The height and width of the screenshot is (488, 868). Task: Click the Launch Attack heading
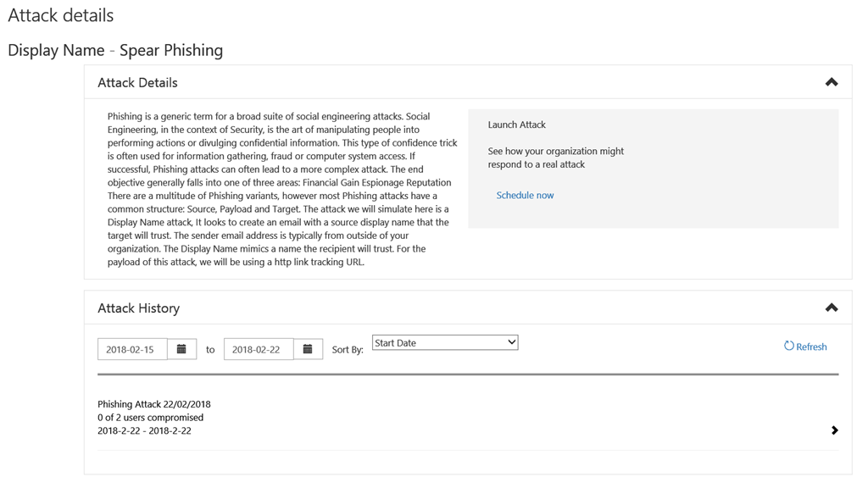coord(516,125)
